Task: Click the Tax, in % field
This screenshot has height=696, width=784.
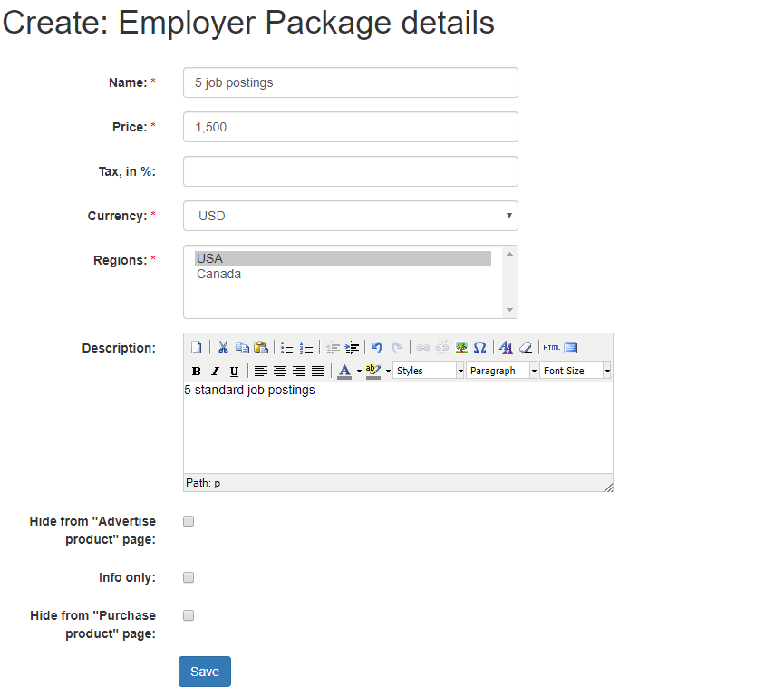Action: pos(351,171)
